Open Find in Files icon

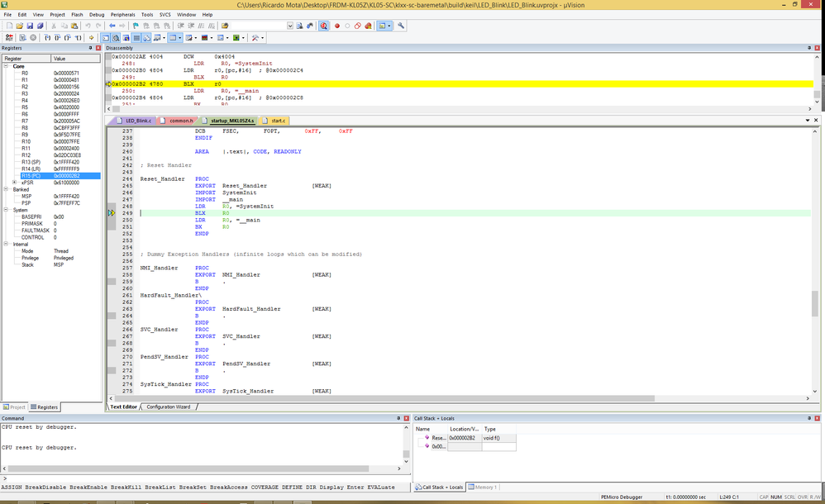(225, 26)
